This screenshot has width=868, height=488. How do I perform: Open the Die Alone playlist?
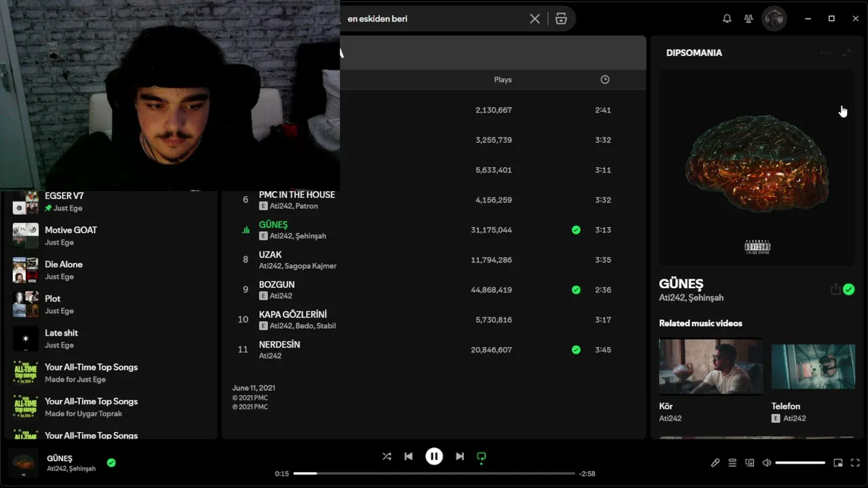(x=111, y=270)
